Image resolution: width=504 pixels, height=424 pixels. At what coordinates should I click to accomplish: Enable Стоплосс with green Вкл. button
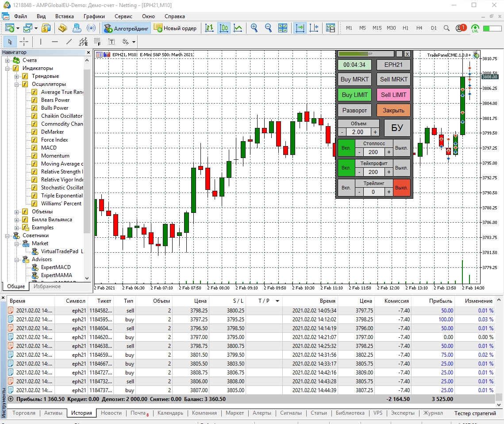(x=346, y=148)
